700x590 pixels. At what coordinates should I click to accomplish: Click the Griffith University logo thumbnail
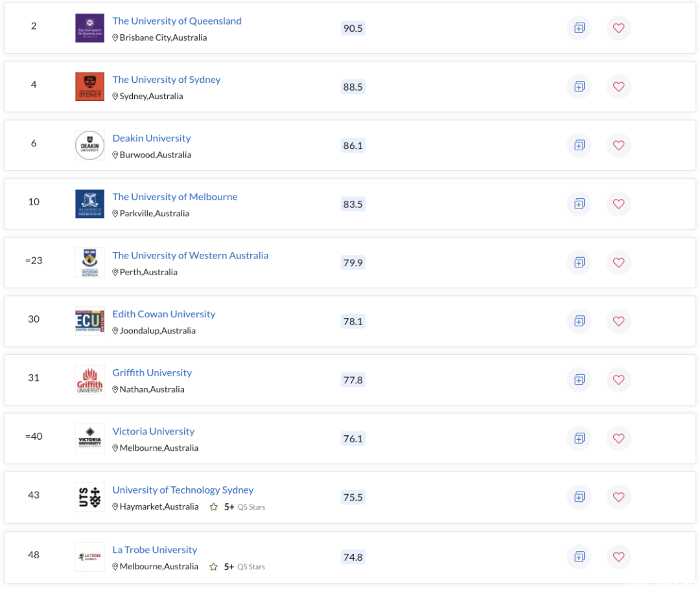click(x=89, y=380)
